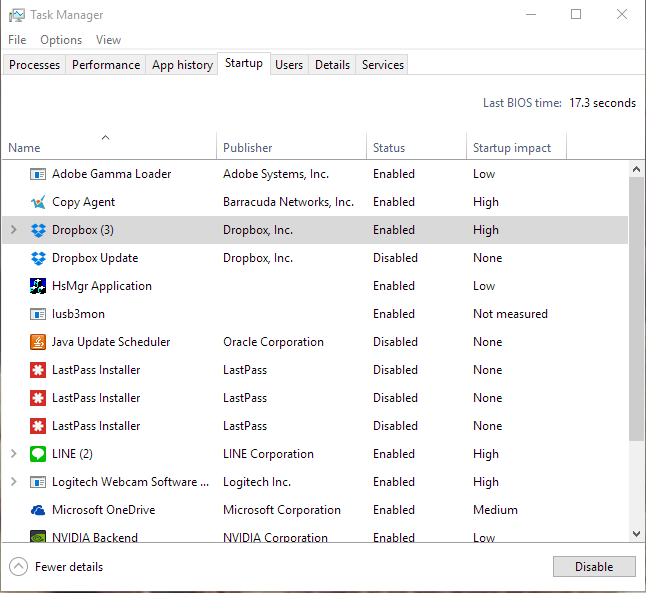Viewport: 646px width, 593px height.
Task: Click the Fewer details arrow icon
Action: click(x=18, y=567)
